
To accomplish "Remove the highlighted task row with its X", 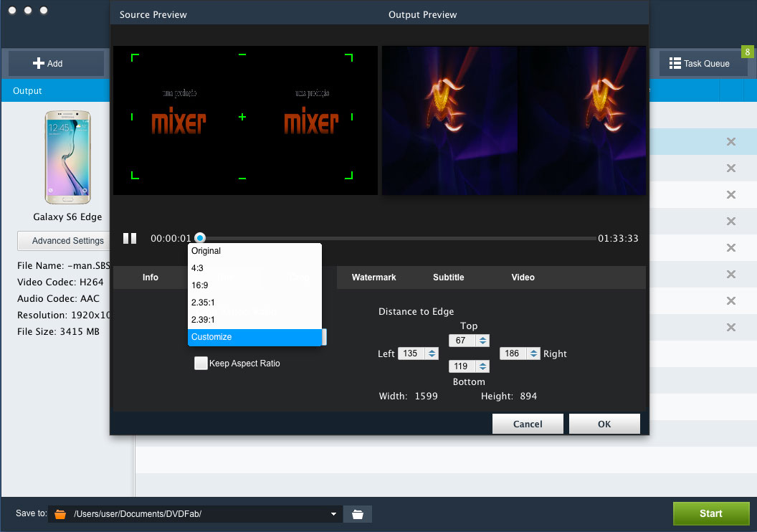I will [731, 141].
